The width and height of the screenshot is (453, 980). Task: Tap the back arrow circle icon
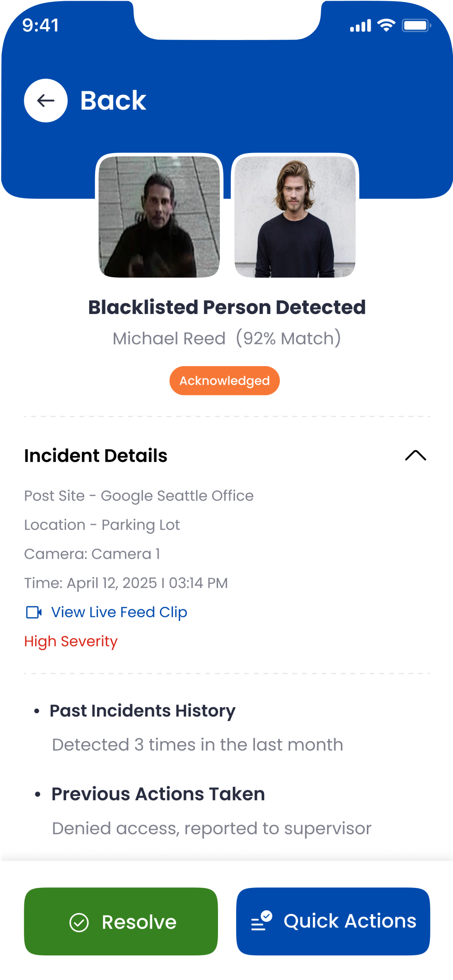pyautogui.click(x=46, y=101)
